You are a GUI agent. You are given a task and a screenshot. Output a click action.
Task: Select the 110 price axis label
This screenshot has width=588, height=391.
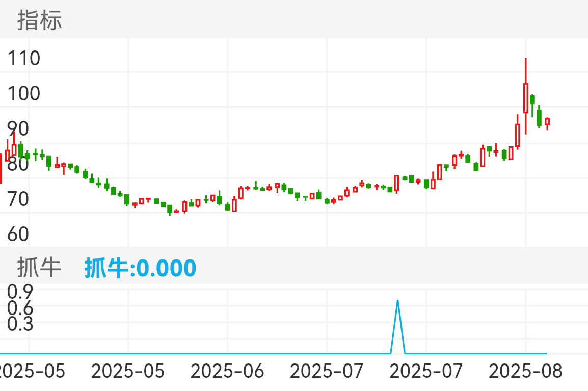tap(23, 58)
